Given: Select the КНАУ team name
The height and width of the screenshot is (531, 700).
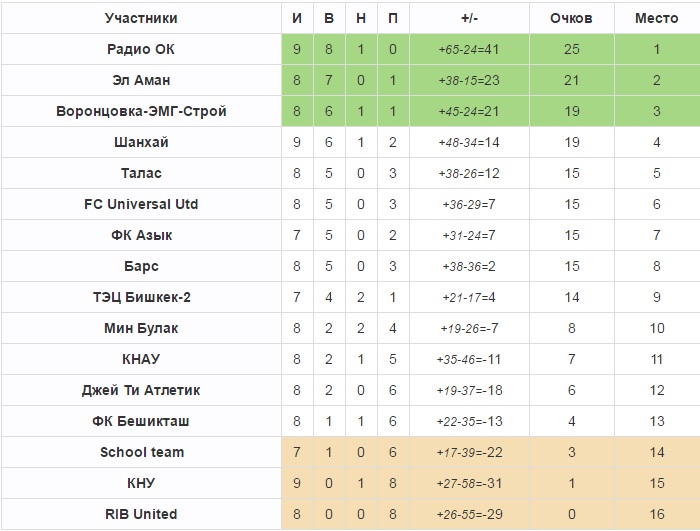Looking at the screenshot, I should pyautogui.click(x=141, y=359).
